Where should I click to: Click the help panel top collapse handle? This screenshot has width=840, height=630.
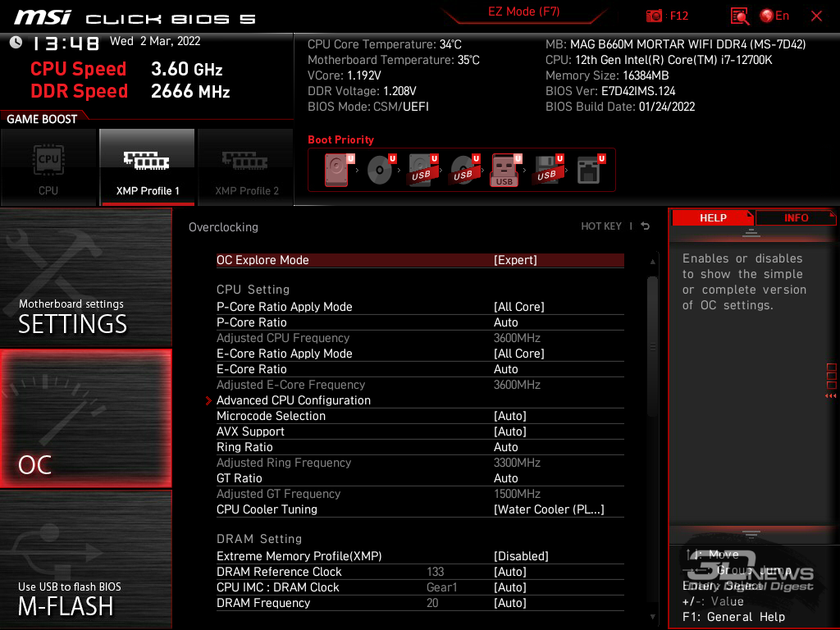click(751, 232)
